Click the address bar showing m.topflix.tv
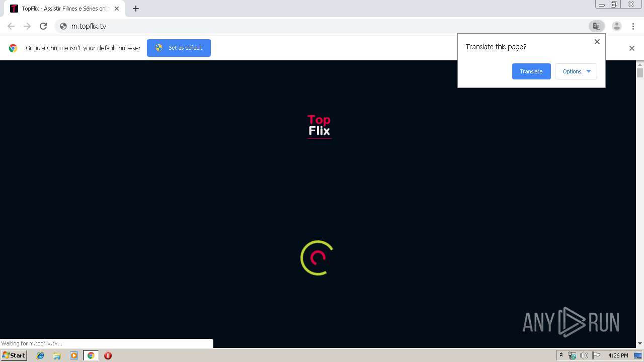 click(322, 26)
